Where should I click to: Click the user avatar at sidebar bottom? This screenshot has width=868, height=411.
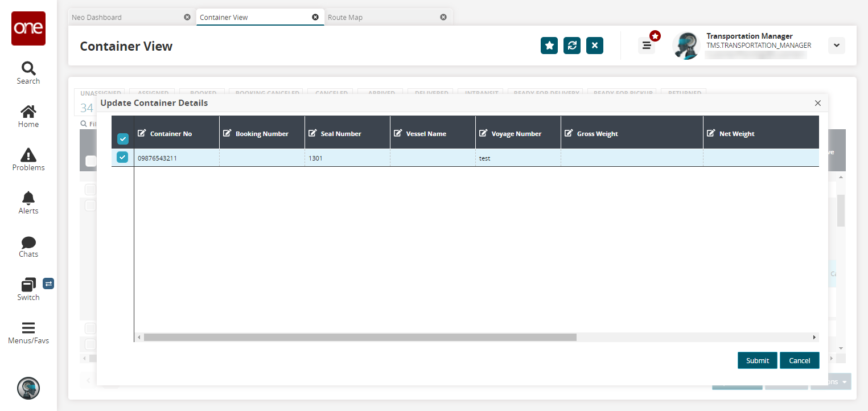pos(28,388)
